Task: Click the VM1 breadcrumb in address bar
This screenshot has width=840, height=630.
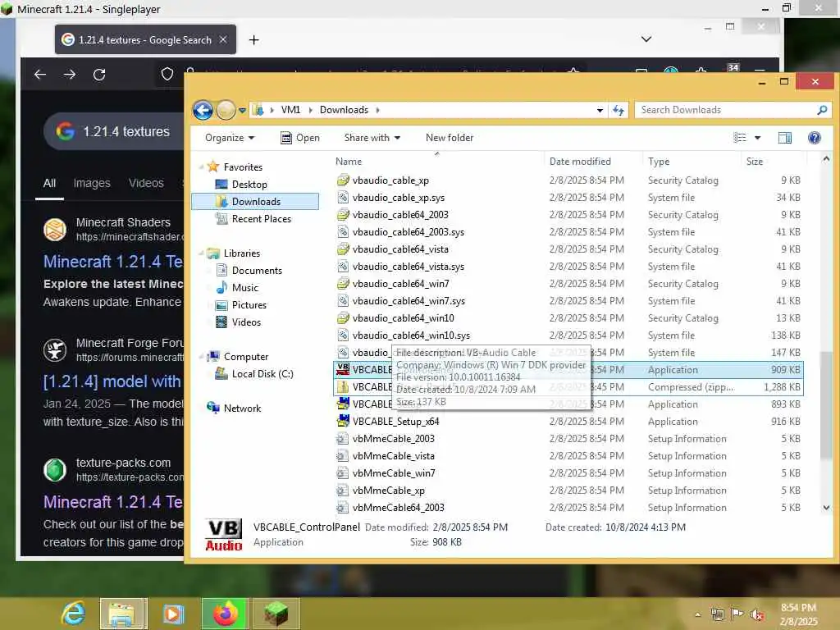Action: pyautogui.click(x=290, y=110)
